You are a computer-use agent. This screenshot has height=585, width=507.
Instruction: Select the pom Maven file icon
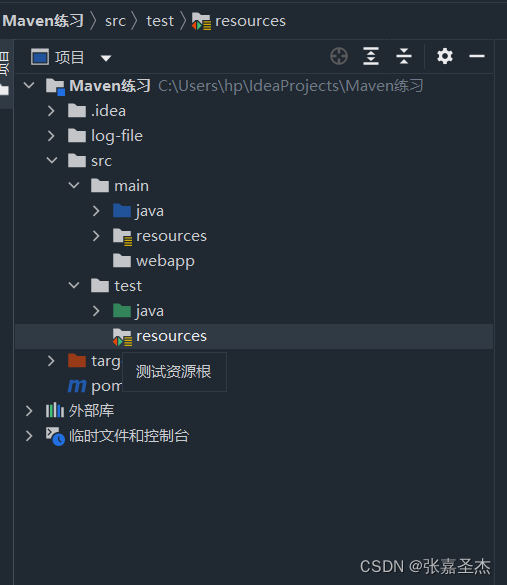[77, 386]
